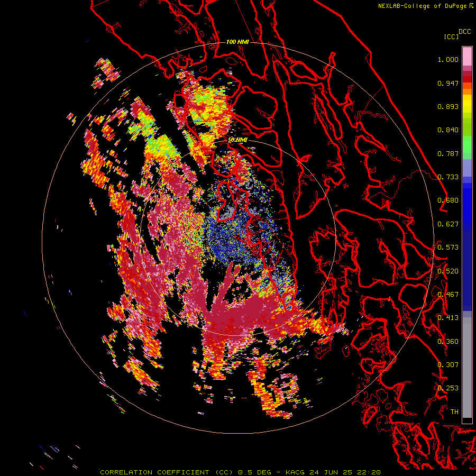Screen dimensions: 476x476
Task: Select the 0.467 color scale value
Action: pos(448,295)
